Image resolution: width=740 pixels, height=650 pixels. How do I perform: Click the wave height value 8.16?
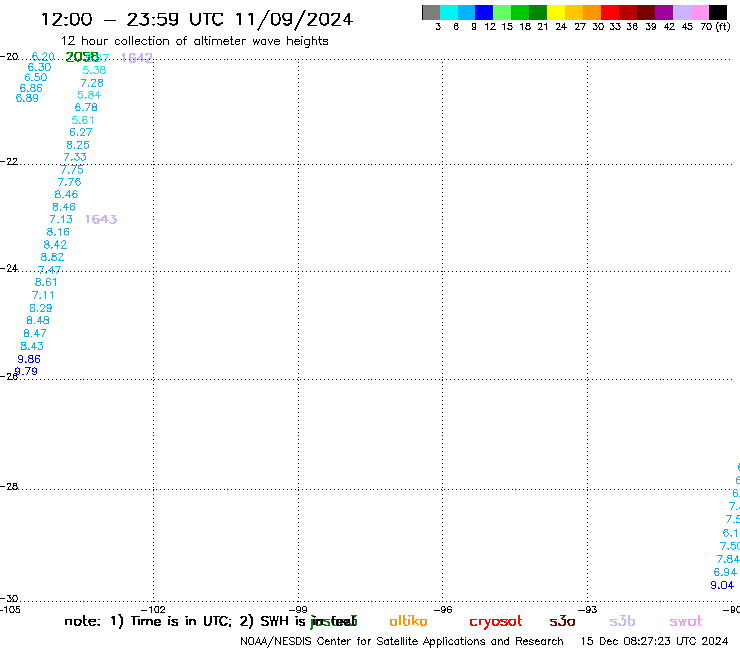(x=58, y=232)
